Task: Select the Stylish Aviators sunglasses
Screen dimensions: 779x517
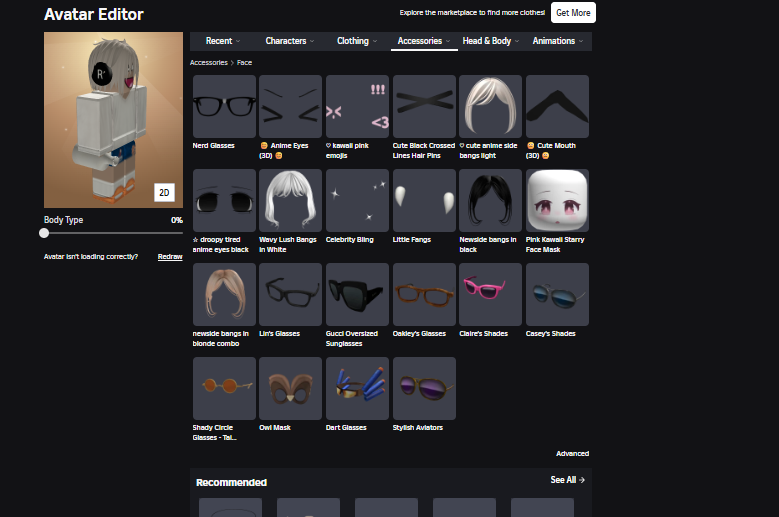Action: pos(424,388)
